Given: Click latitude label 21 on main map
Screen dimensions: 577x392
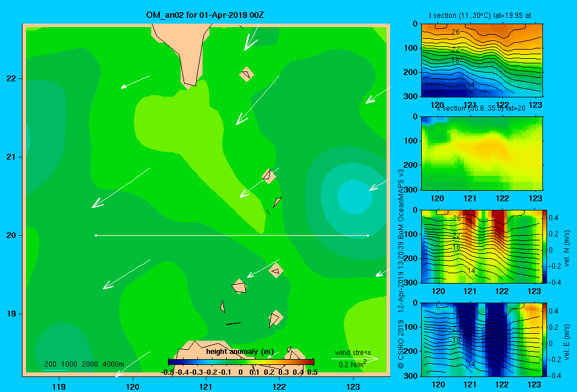Looking at the screenshot, I should coord(12,157).
